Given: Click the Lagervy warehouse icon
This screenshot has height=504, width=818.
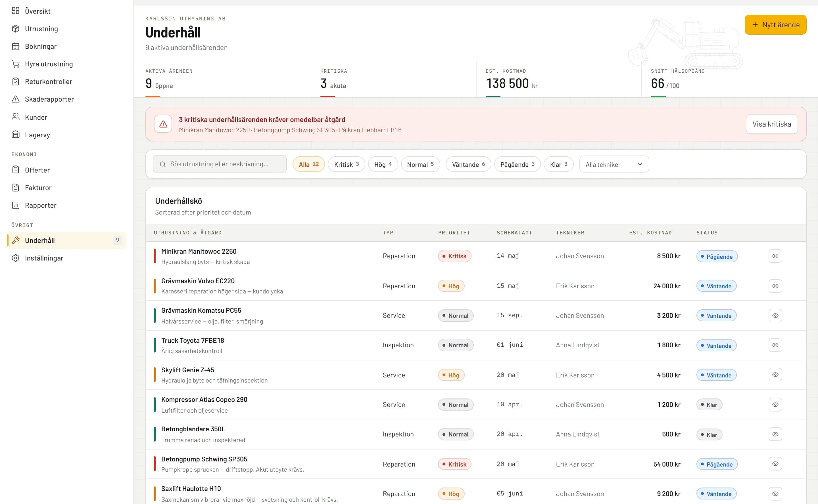Looking at the screenshot, I should (x=15, y=135).
